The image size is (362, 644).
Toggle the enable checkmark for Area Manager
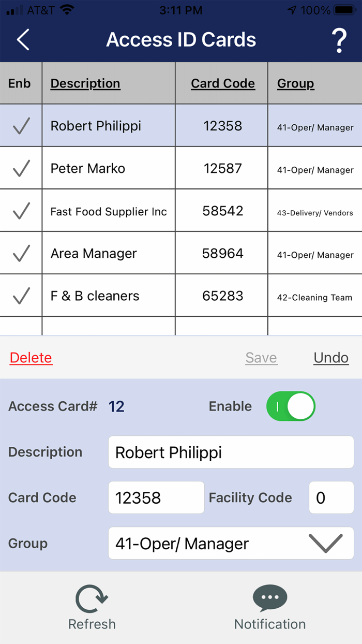tap(21, 253)
